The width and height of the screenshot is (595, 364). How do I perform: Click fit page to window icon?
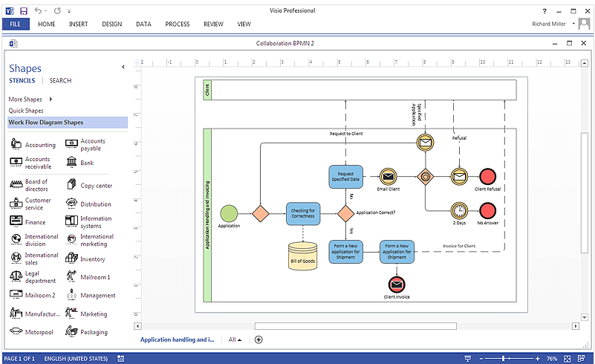(567, 358)
